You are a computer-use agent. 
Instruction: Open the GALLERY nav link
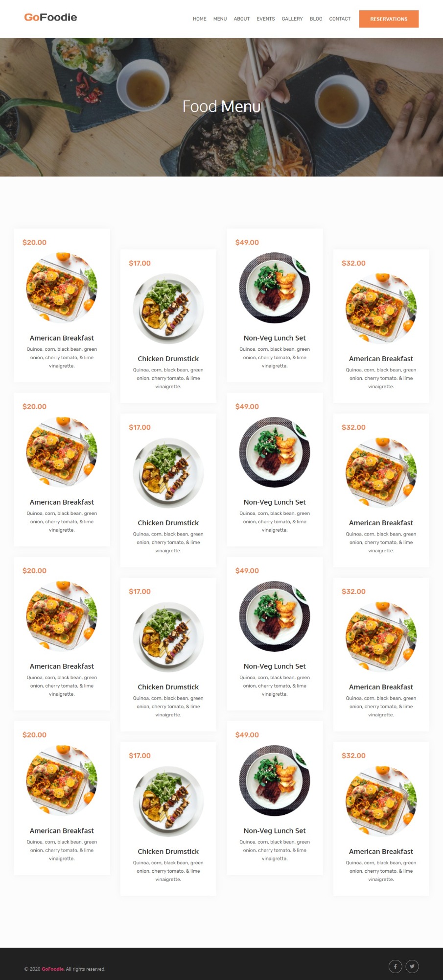click(x=292, y=19)
